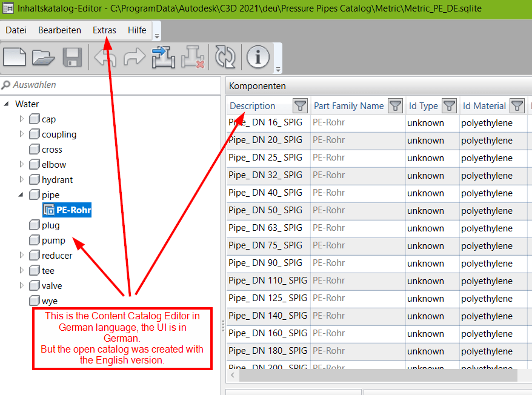The width and height of the screenshot is (532, 395).
Task: Click the horizontal scrollbar under the table
Action: 378,376
